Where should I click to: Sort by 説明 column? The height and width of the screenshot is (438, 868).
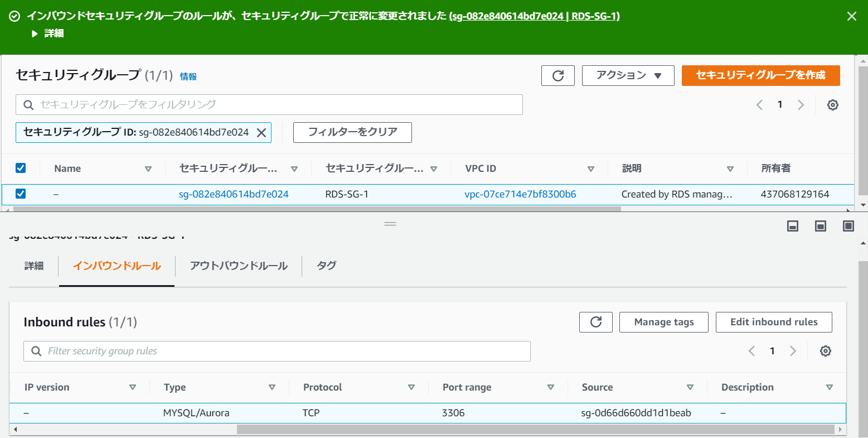tap(730, 169)
